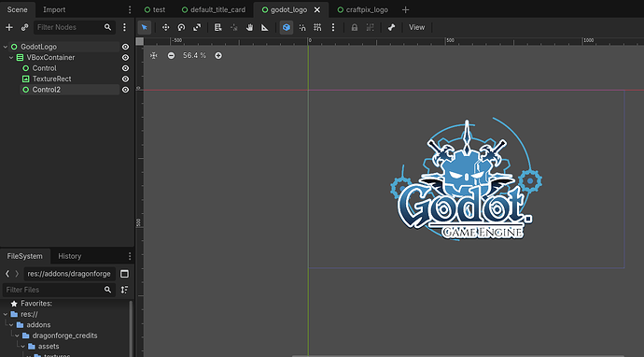Add a new node with the plus icon
644x357 pixels.
9,27
